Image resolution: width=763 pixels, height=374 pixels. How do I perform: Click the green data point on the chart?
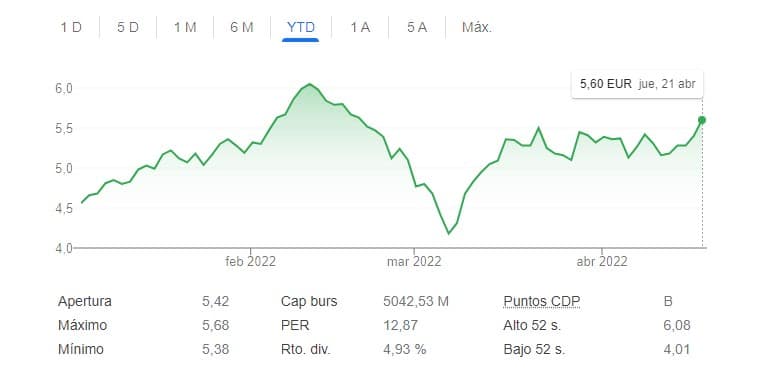702,120
